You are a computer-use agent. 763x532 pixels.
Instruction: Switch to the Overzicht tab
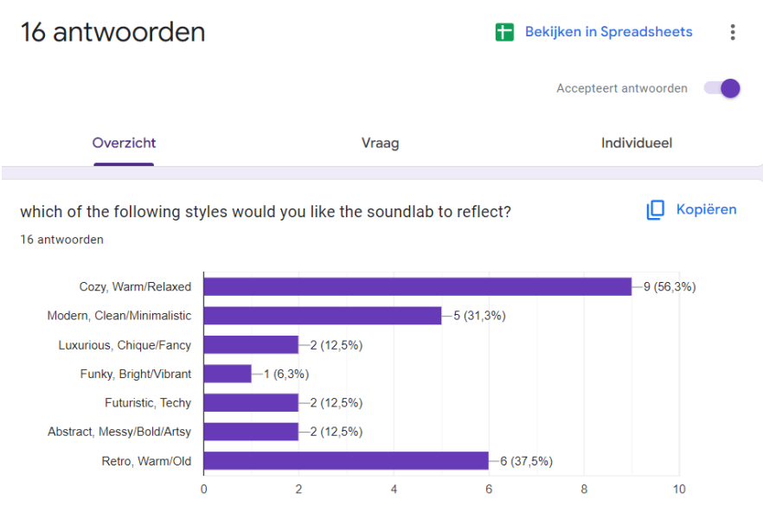coord(125,144)
